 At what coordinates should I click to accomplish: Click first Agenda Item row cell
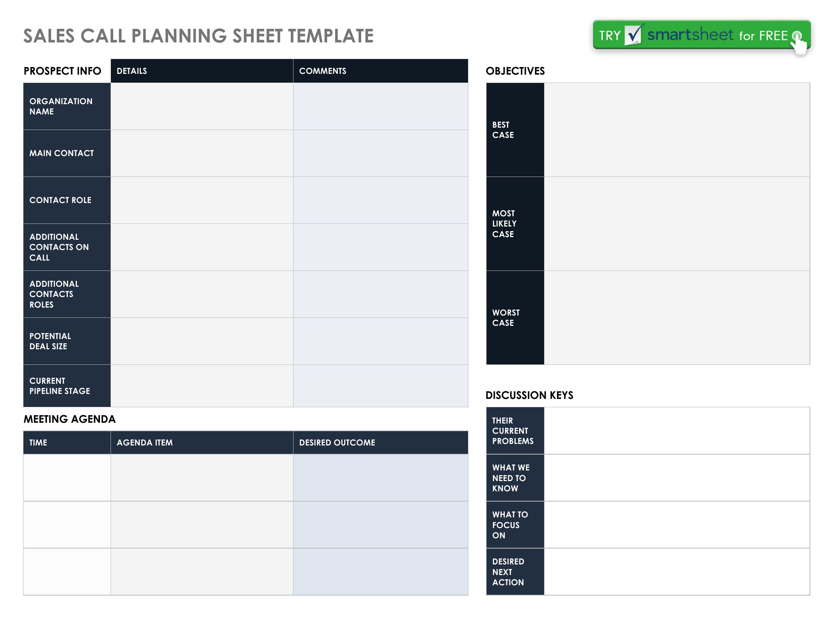[x=202, y=478]
